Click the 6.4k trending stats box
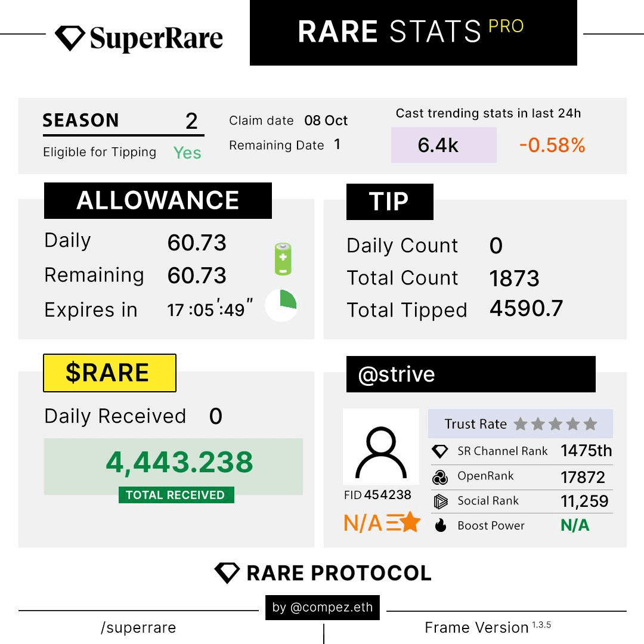This screenshot has width=644, height=644. click(444, 145)
